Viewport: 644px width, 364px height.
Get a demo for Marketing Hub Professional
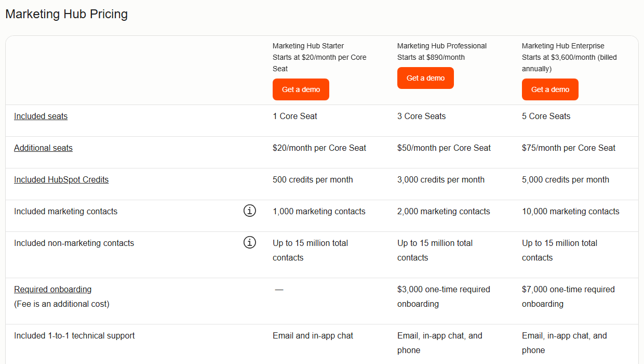coord(425,78)
